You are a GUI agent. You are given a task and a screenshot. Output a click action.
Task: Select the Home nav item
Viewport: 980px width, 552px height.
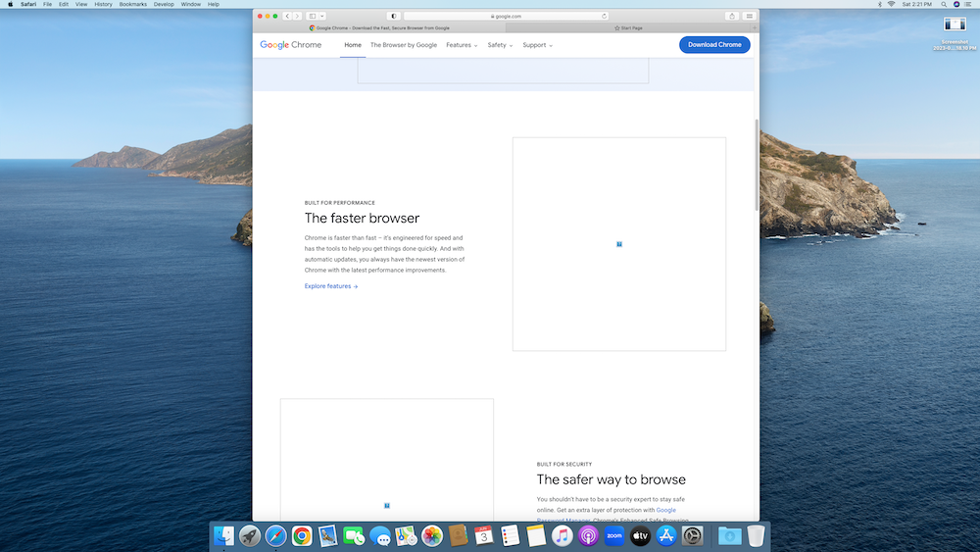353,45
